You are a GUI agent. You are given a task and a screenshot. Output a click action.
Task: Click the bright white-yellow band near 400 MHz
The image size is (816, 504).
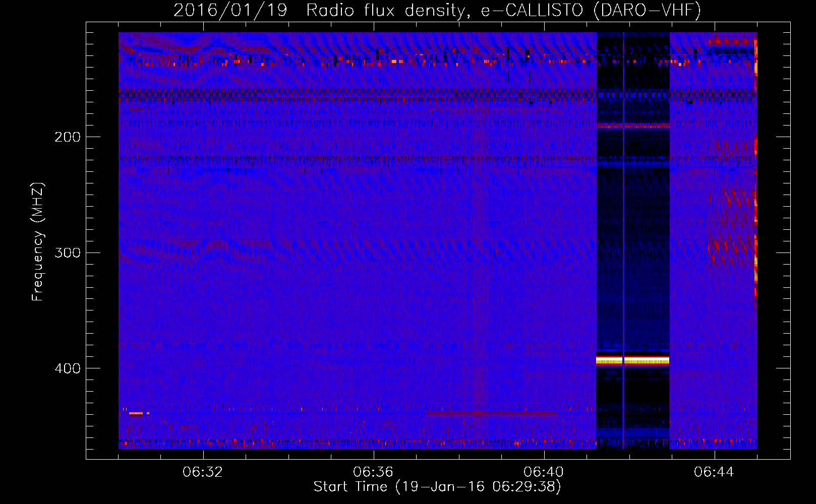[x=632, y=360]
